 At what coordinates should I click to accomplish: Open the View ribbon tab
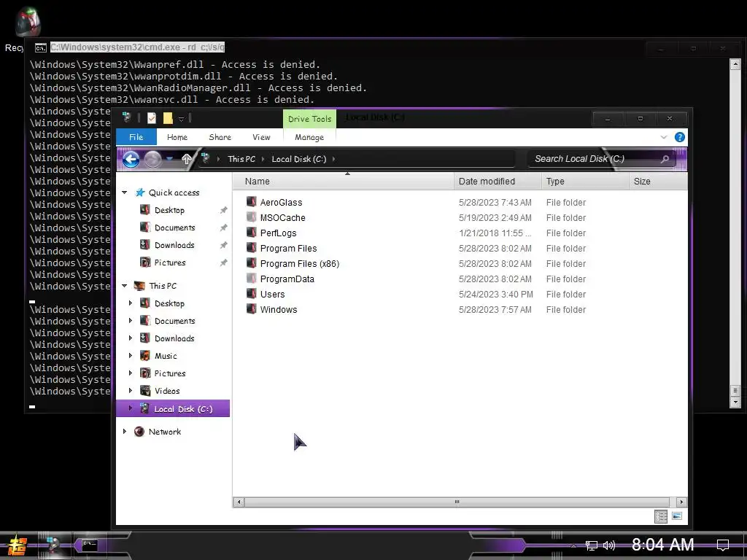(x=261, y=137)
